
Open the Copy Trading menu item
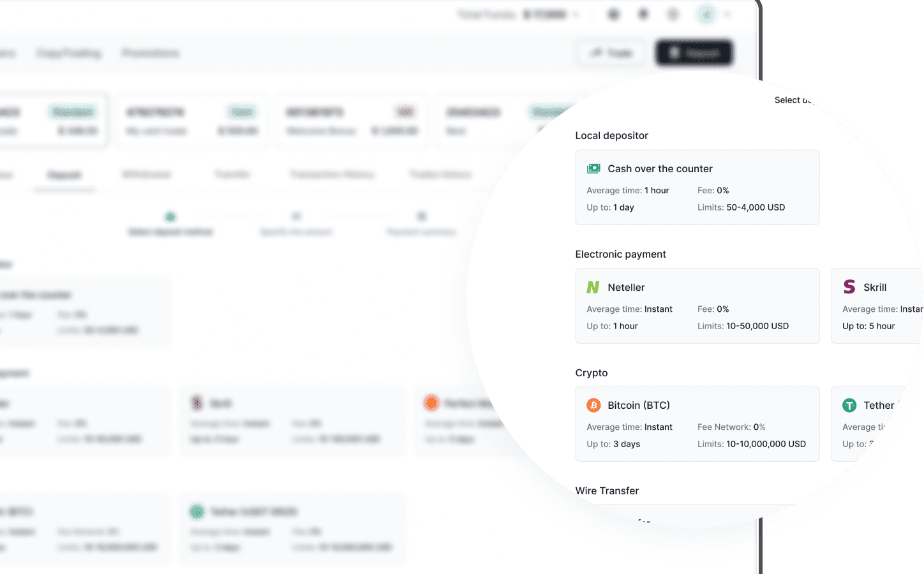pos(69,53)
